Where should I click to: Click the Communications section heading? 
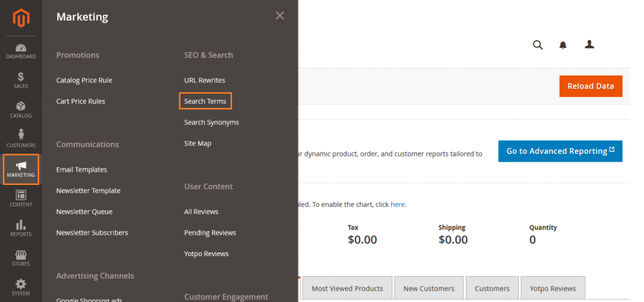(87, 145)
